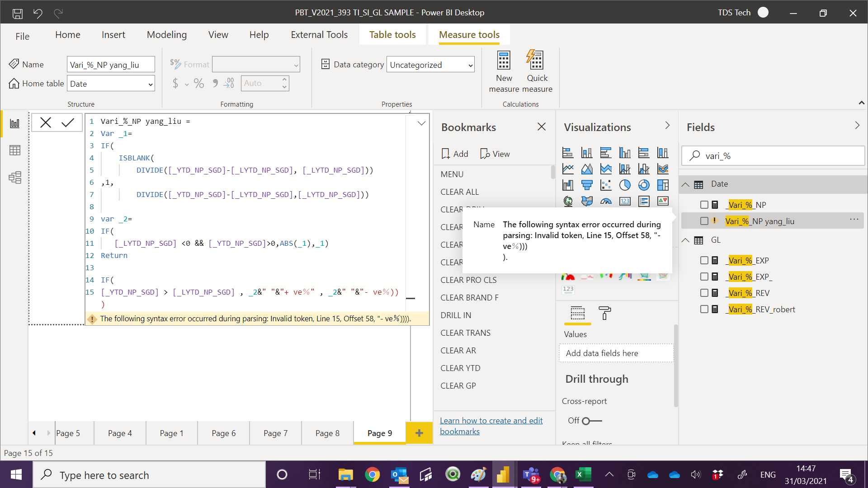Click the Undo arrow icon
Viewport: 868px width, 488px height.
[38, 13]
